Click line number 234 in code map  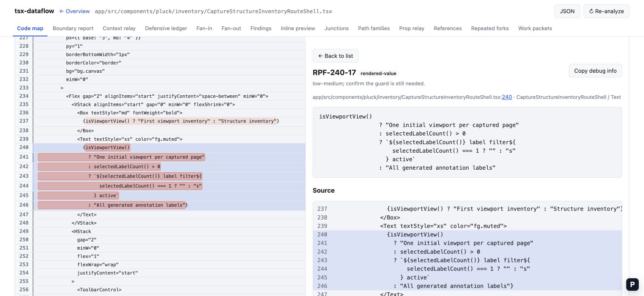[24, 96]
